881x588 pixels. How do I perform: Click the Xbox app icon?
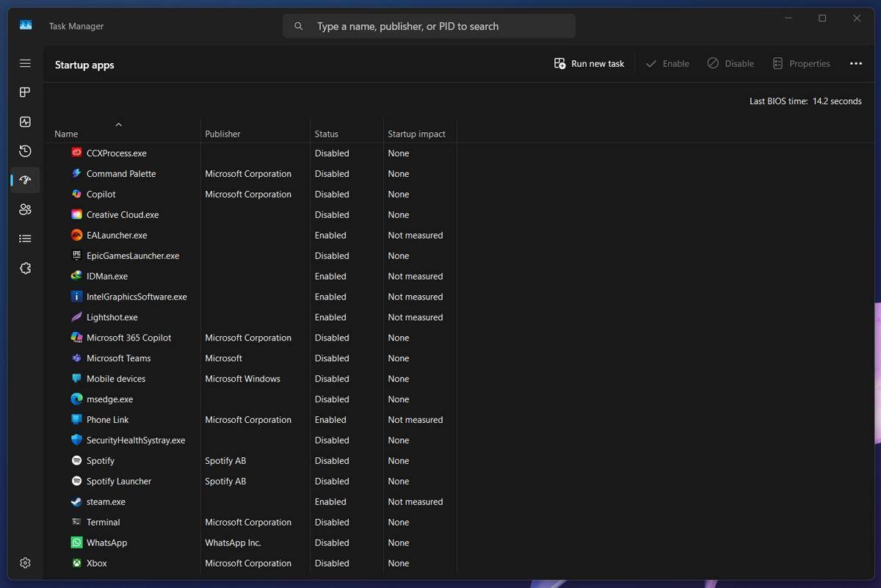coord(76,563)
